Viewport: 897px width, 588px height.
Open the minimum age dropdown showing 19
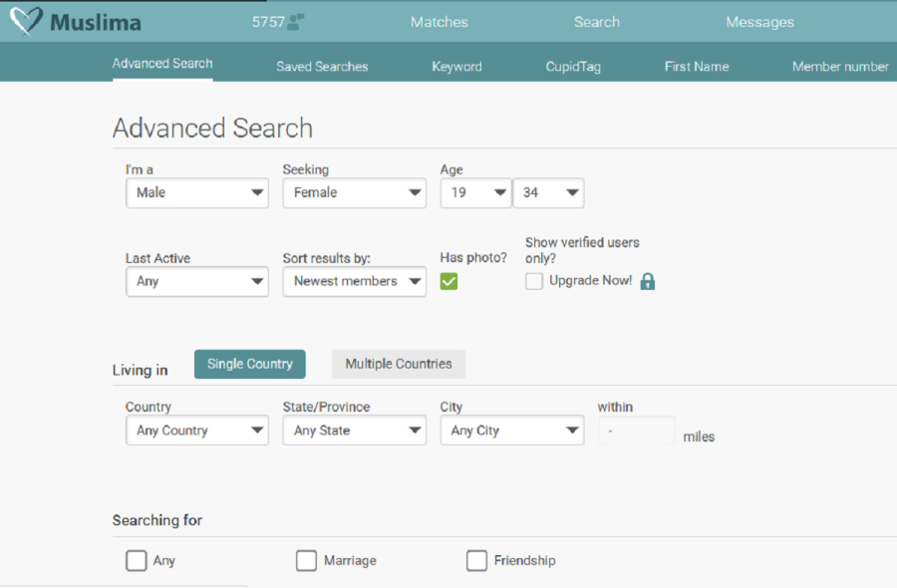pyautogui.click(x=475, y=192)
